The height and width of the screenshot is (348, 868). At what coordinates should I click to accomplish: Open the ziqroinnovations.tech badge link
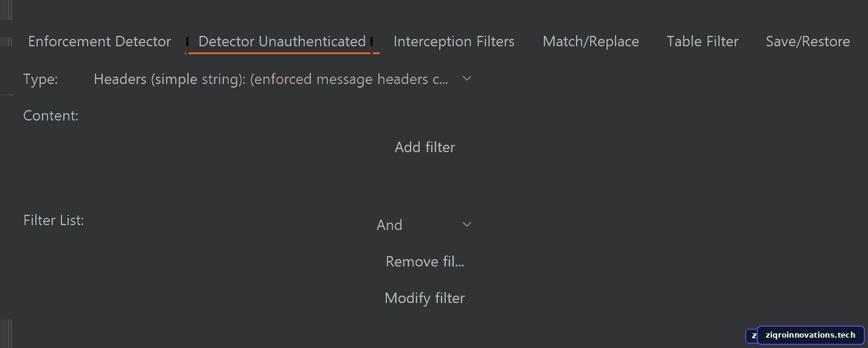811,335
